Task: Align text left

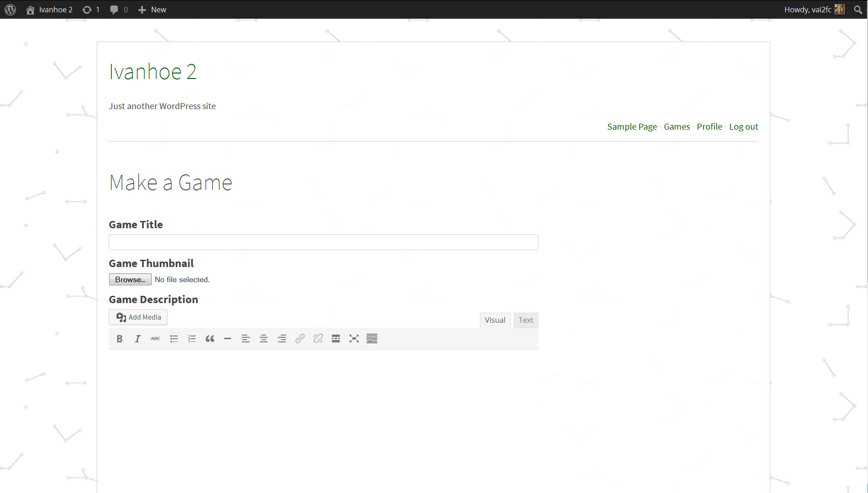Action: click(246, 339)
